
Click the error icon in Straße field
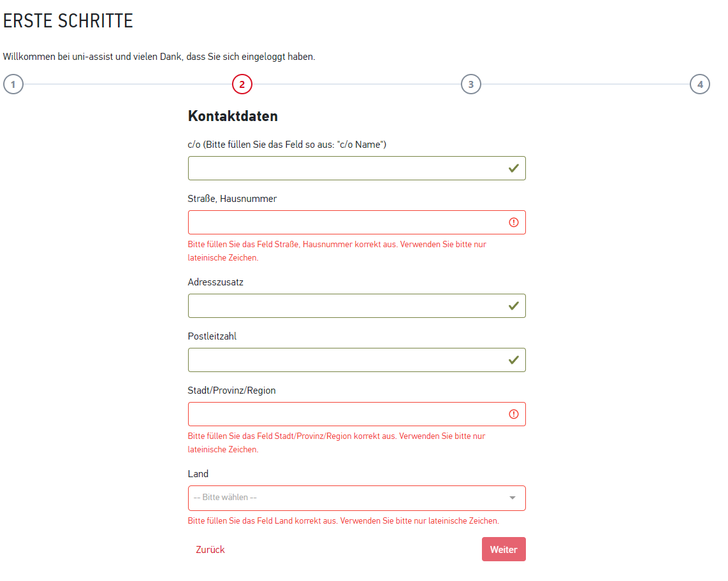514,222
